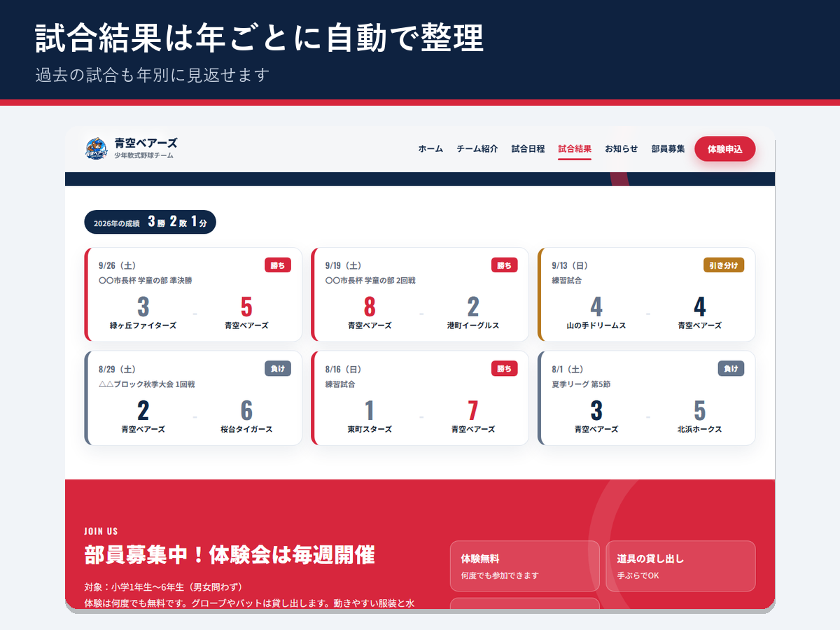The width and height of the screenshot is (840, 630).
Task: Click the JOIN US label
Action: coord(101,531)
